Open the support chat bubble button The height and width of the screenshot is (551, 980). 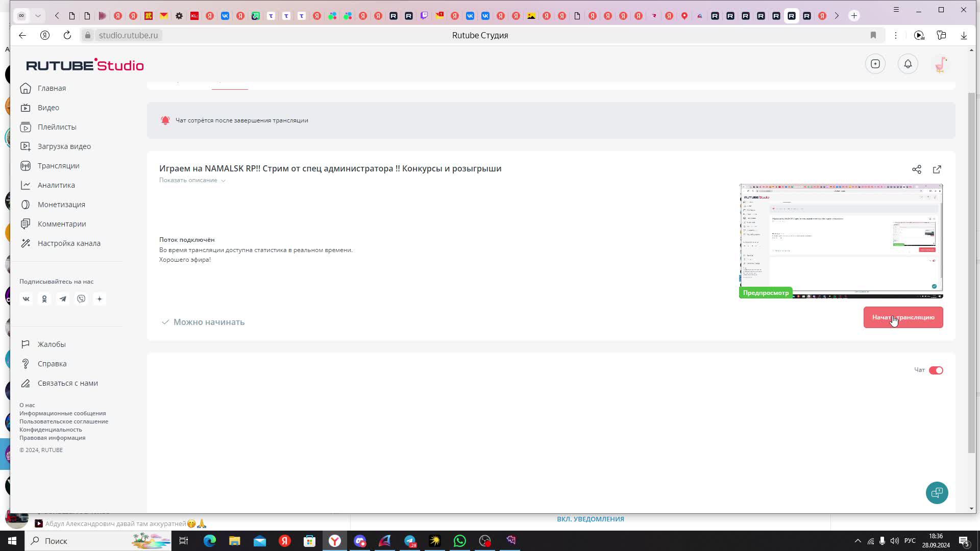pos(937,493)
